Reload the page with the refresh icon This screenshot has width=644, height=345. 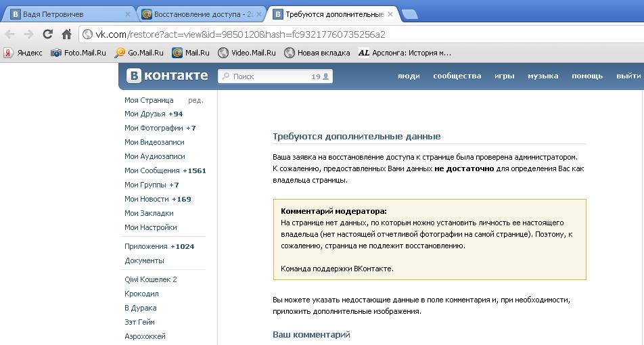click(47, 34)
